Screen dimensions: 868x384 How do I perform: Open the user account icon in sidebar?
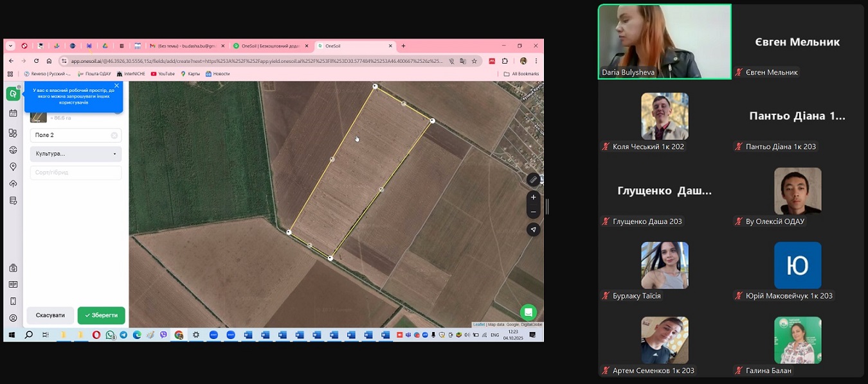pos(13,318)
